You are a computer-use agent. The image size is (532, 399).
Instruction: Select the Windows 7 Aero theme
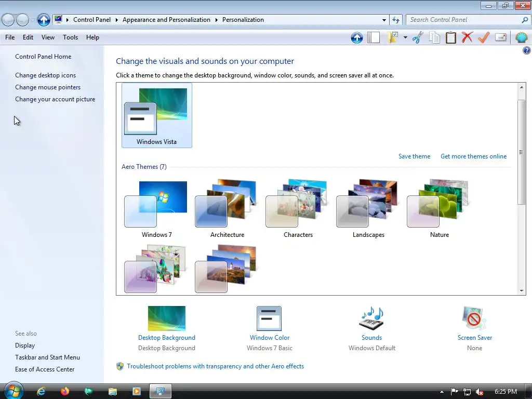pos(156,209)
